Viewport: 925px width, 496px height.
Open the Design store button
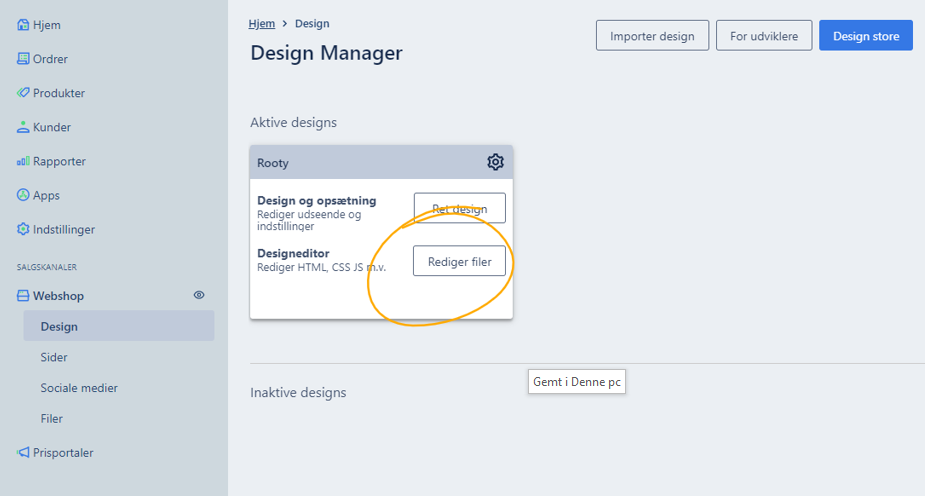[x=865, y=35]
